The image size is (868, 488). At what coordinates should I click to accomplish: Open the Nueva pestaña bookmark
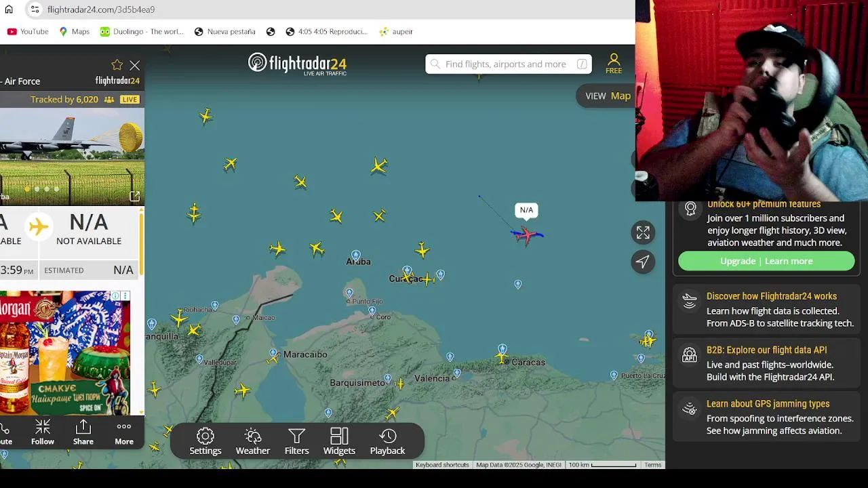pos(224,31)
